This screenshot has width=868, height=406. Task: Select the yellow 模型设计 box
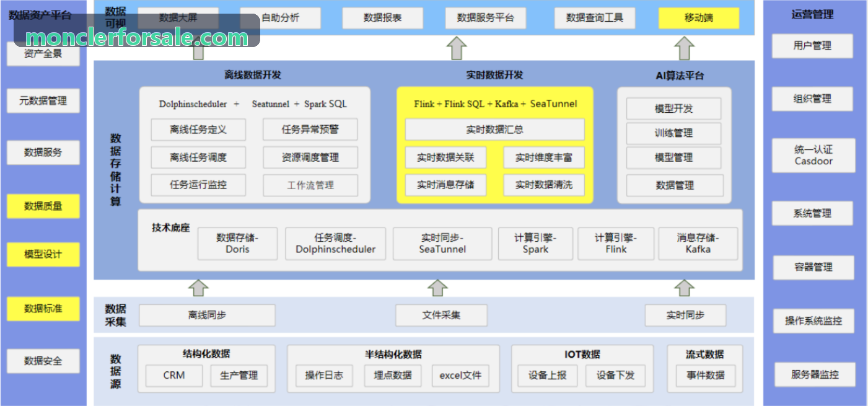coord(43,255)
